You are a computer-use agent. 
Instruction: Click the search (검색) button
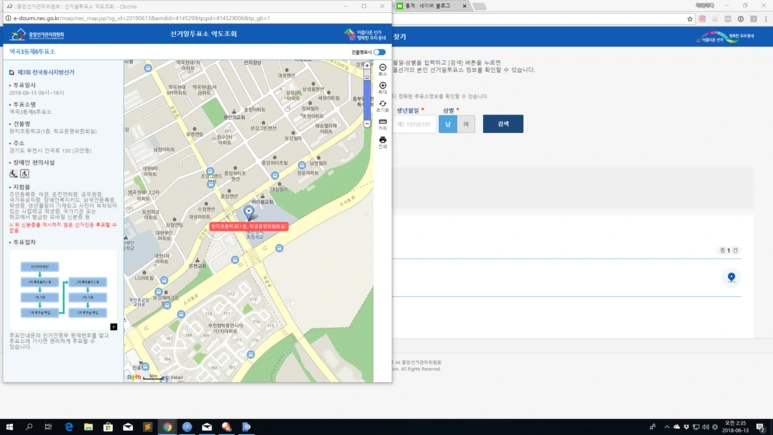pyautogui.click(x=503, y=124)
